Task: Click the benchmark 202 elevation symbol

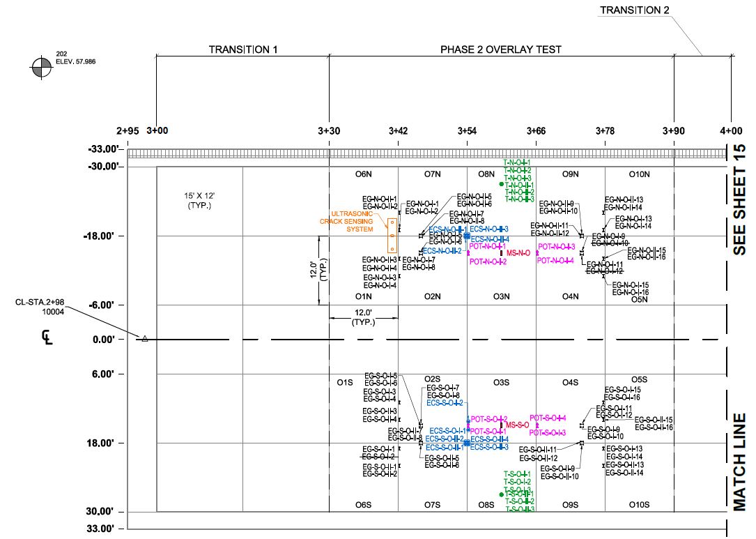Action: click(x=41, y=69)
